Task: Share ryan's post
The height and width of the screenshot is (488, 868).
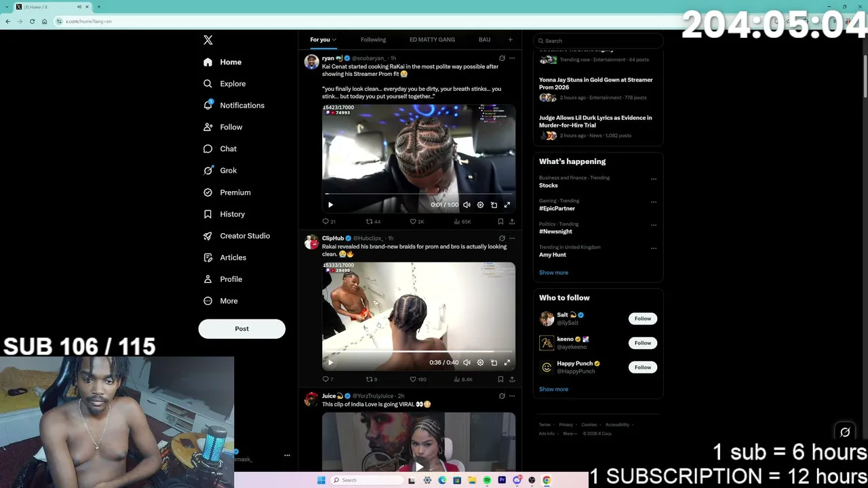Action: (512, 222)
